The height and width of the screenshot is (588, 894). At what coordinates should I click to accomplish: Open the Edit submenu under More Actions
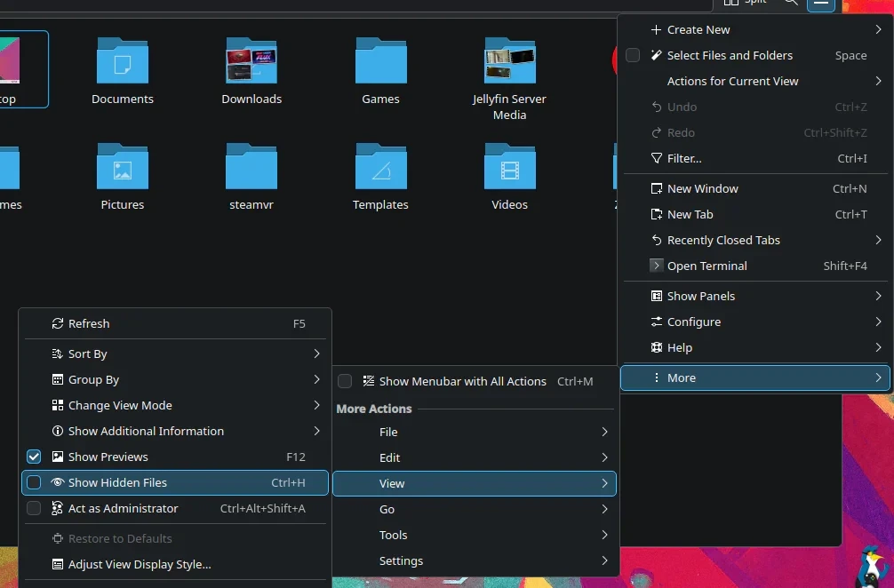[x=475, y=457]
